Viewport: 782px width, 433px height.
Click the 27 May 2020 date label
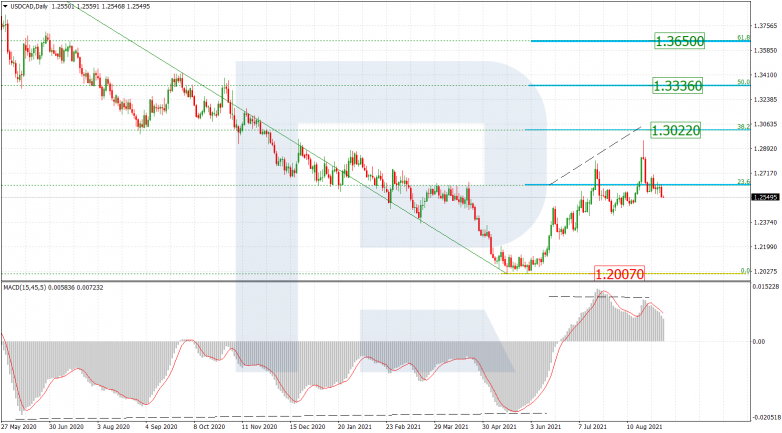[20, 427]
